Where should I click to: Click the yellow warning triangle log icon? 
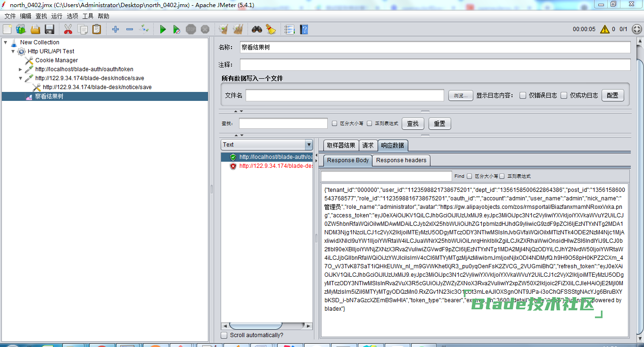(x=605, y=29)
